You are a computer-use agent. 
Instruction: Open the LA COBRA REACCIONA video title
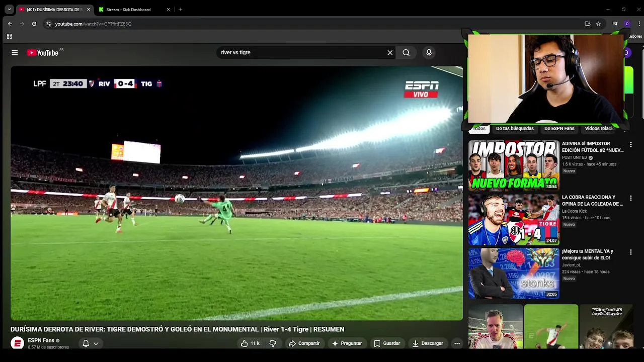point(593,201)
